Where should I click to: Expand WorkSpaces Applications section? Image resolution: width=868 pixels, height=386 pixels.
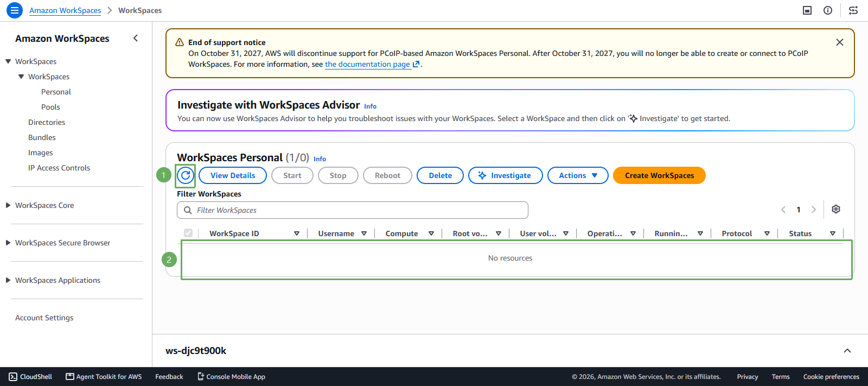8,280
